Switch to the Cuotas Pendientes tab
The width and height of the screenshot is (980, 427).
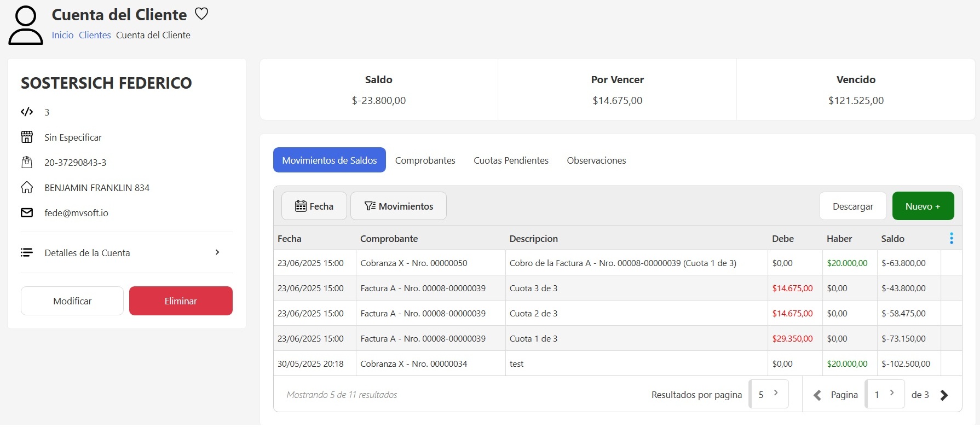click(x=511, y=160)
